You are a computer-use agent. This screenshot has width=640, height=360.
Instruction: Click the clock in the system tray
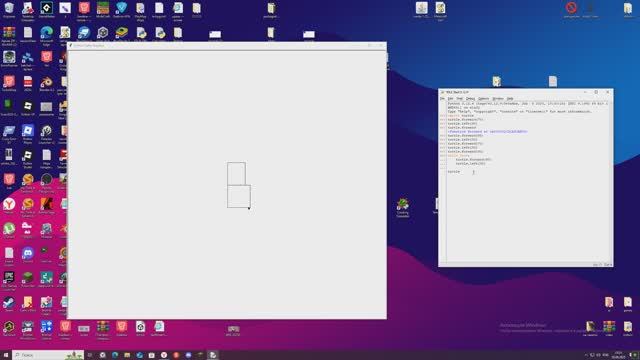(618, 355)
